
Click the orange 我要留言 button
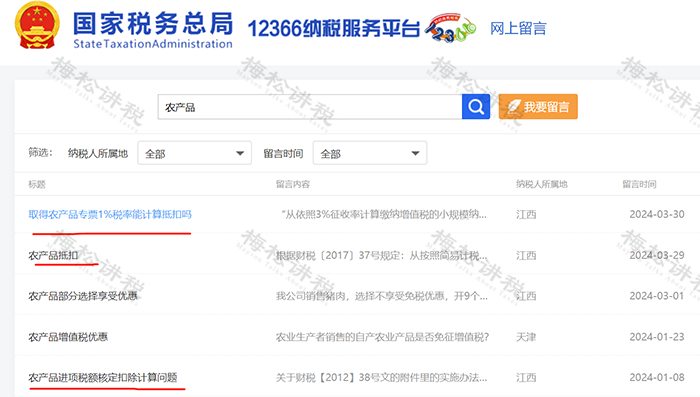(538, 107)
